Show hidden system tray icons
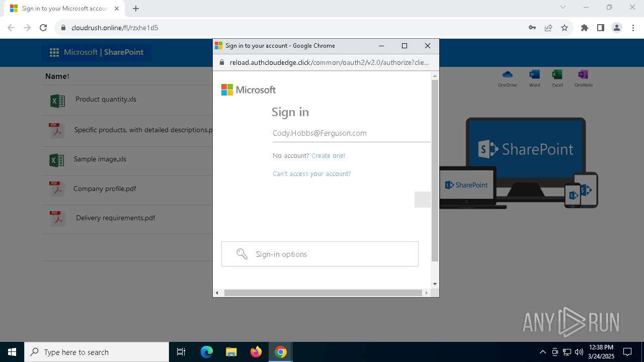644x362 pixels. (x=542, y=352)
